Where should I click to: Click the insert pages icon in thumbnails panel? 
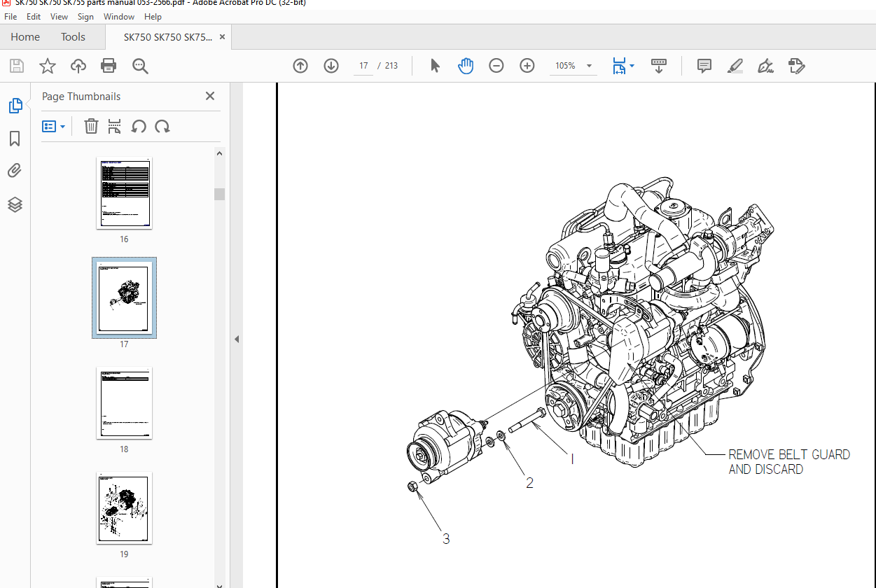(115, 126)
